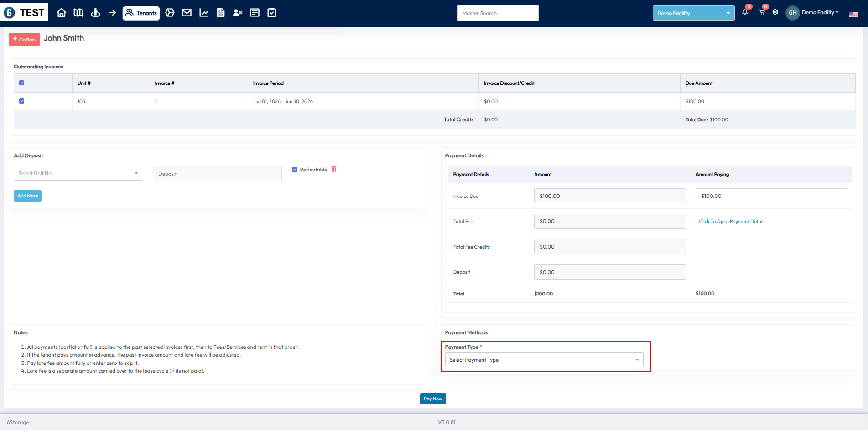Screen dimensions: 868x430
Task: Open the Select Payment Type dropdown
Action: pyautogui.click(x=544, y=360)
